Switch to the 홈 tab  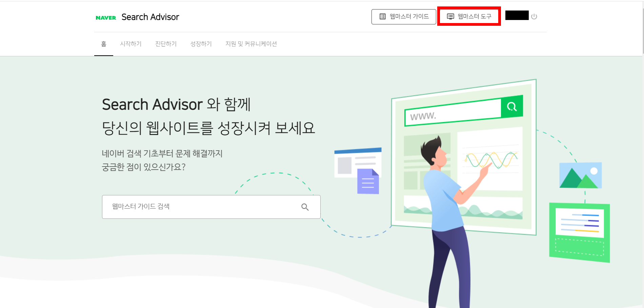104,44
